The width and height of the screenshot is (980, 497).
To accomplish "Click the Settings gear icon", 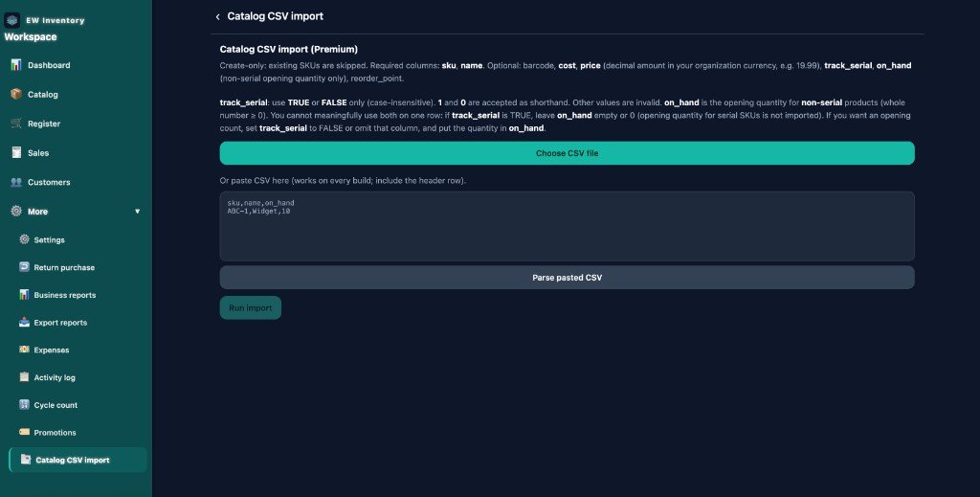I will pyautogui.click(x=24, y=239).
